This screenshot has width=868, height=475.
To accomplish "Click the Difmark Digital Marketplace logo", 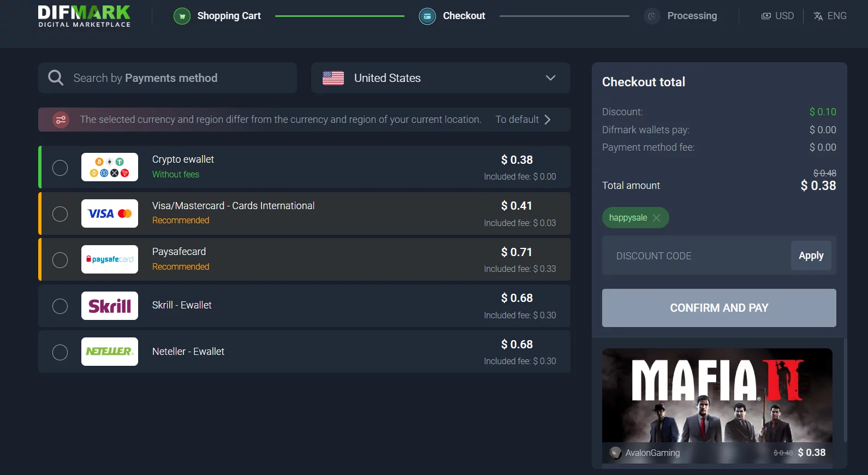I will coord(84,16).
